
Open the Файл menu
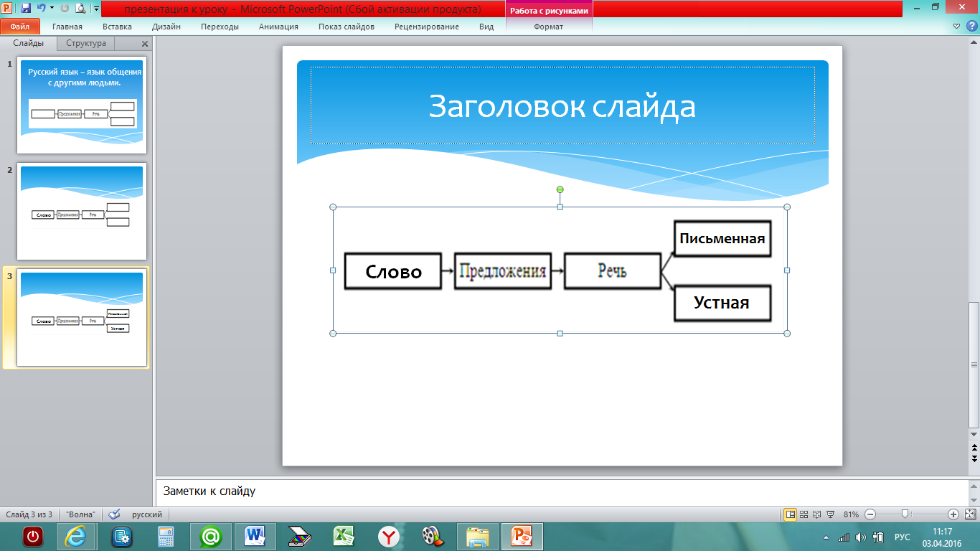tap(20, 27)
